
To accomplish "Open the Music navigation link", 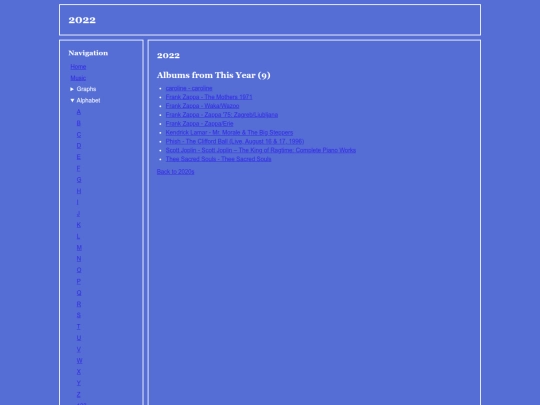I will point(78,78).
